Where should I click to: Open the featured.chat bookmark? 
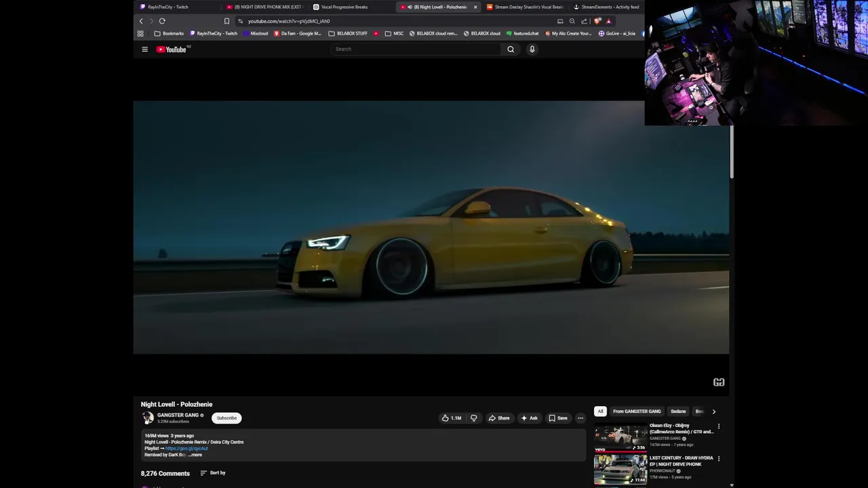click(522, 33)
